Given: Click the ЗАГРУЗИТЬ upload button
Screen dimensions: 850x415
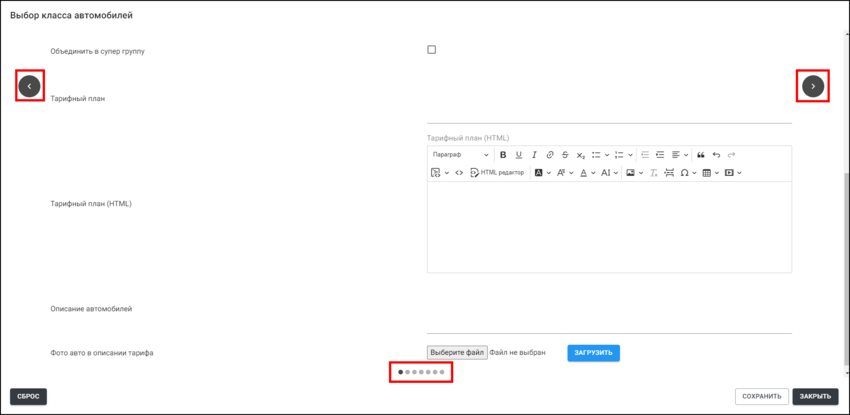Looking at the screenshot, I should pyautogui.click(x=594, y=353).
